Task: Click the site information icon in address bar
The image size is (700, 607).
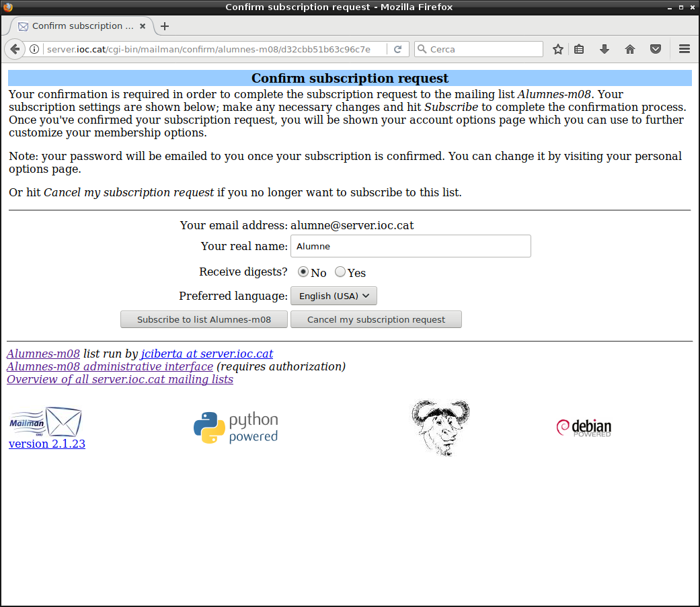Action: [x=34, y=49]
